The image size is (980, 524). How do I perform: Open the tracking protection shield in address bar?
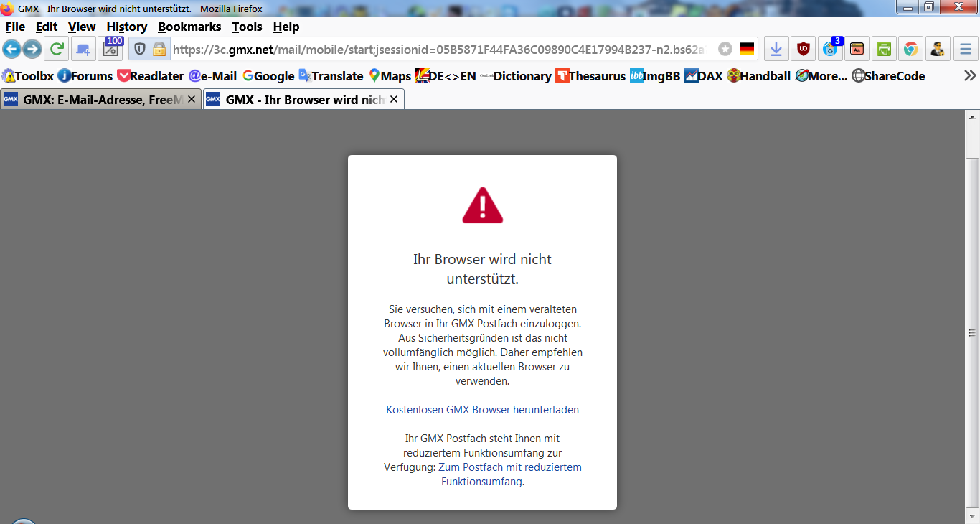click(141, 49)
